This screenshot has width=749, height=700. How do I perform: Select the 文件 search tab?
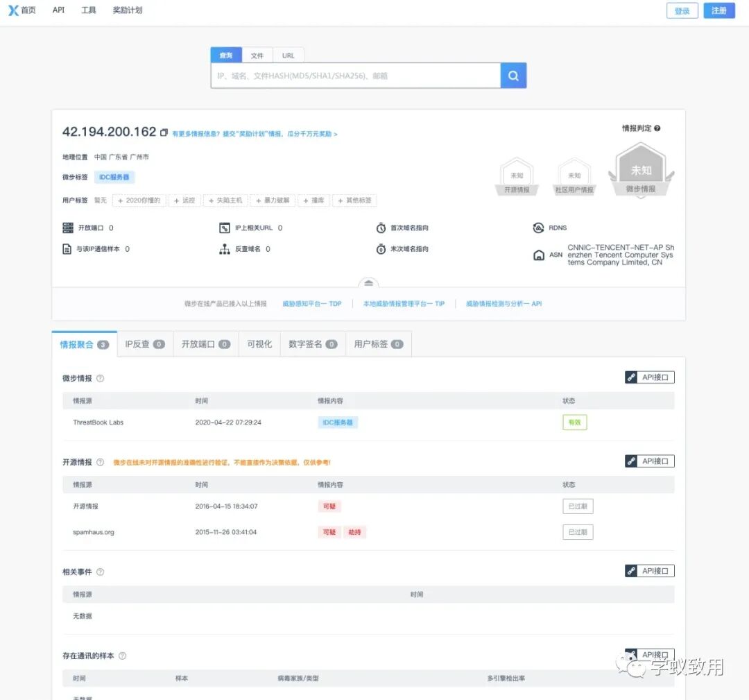click(257, 56)
